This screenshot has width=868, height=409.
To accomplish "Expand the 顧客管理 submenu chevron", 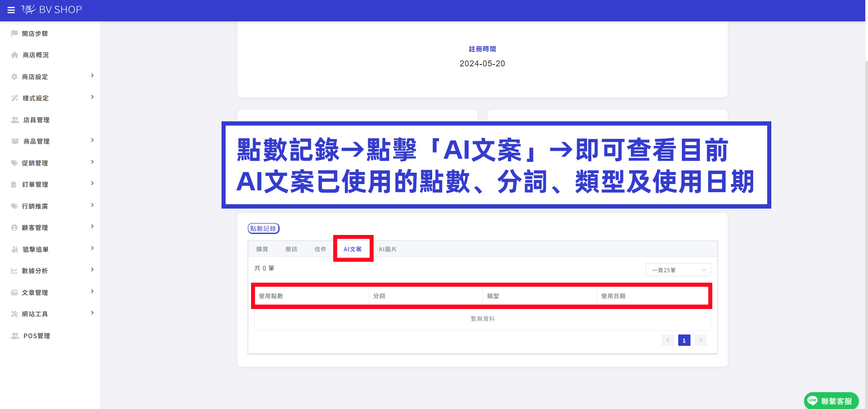I will 92,226.
